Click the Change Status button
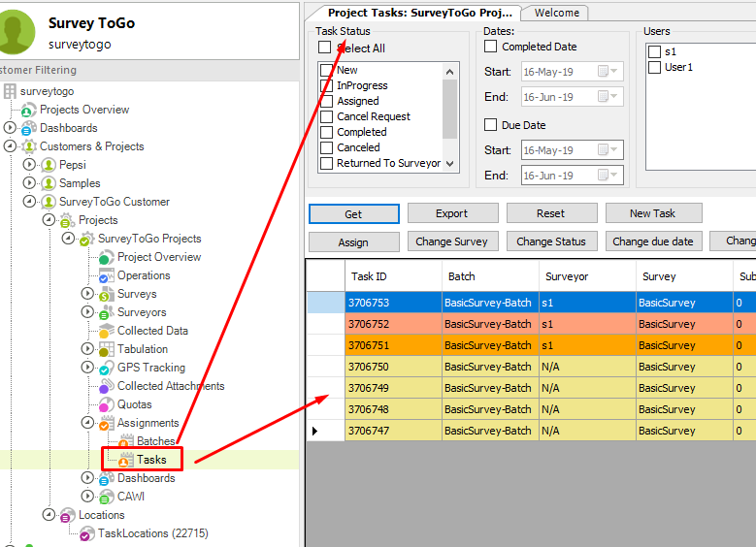 click(x=551, y=241)
